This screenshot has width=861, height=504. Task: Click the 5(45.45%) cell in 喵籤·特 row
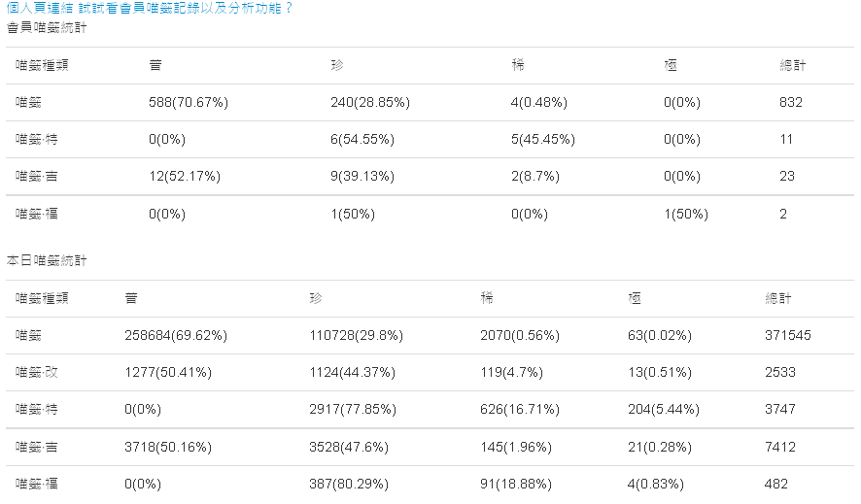tap(543, 139)
